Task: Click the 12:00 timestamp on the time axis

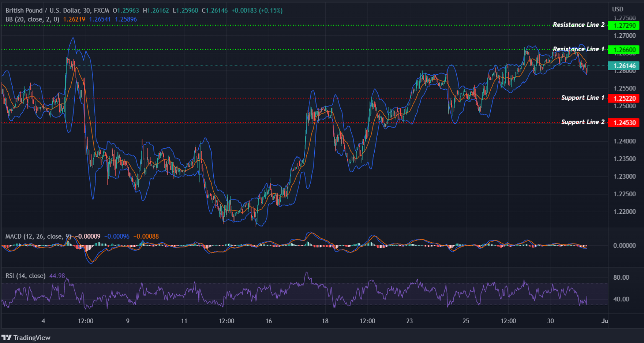Action: tap(85, 321)
